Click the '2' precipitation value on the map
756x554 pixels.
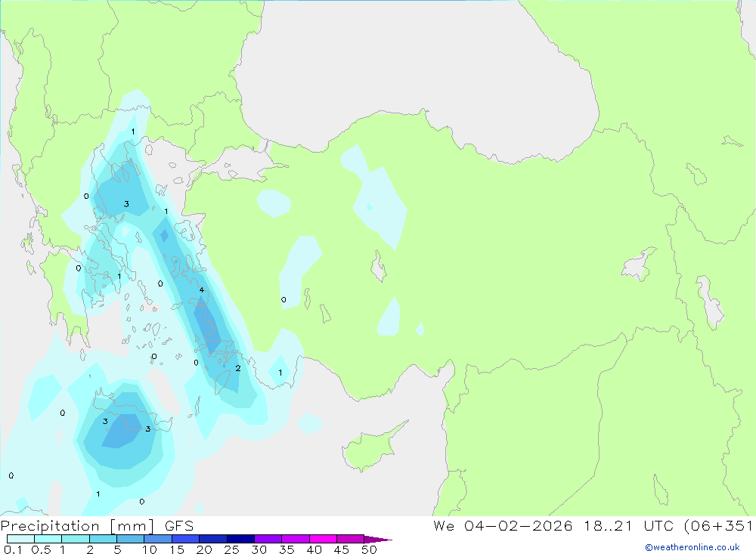click(x=237, y=368)
